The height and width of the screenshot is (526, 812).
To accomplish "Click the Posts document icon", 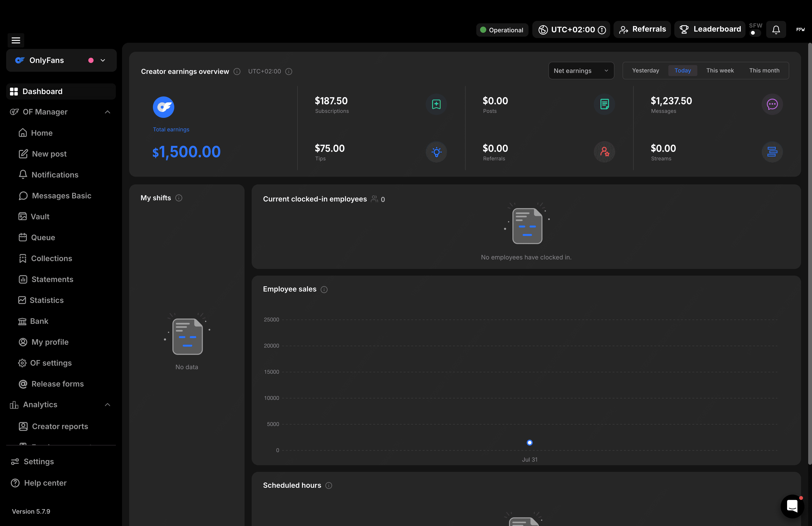I will (604, 104).
